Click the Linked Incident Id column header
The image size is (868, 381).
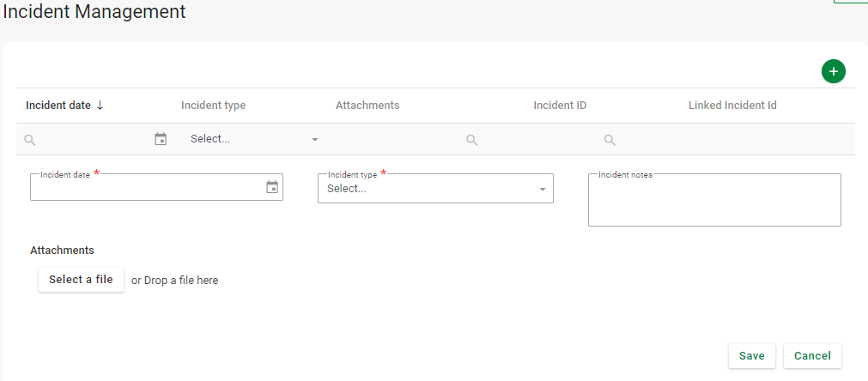pos(732,106)
